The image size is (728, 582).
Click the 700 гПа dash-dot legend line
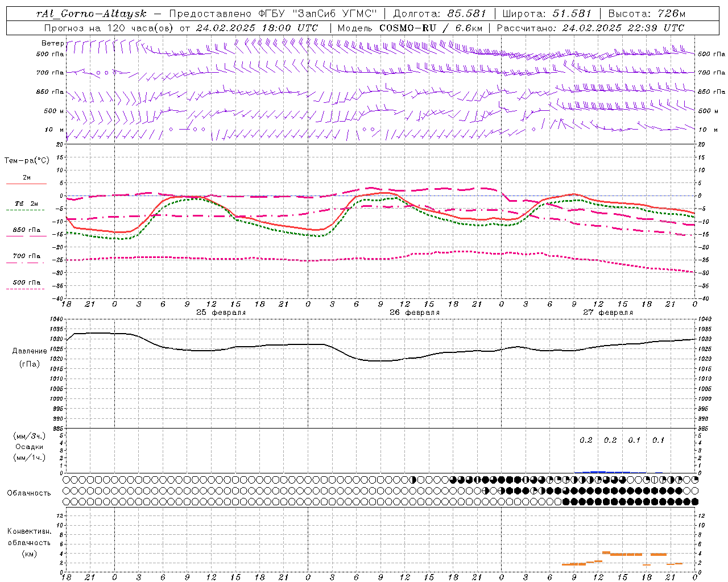tap(26, 263)
